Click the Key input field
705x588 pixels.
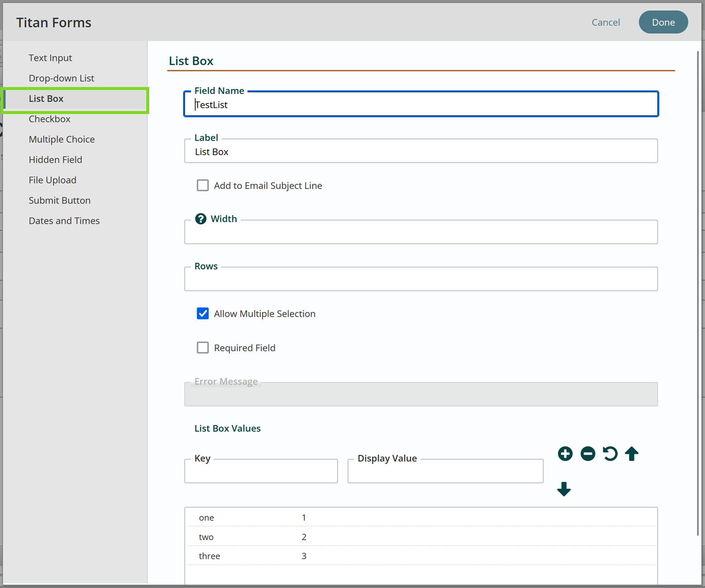pos(261,471)
